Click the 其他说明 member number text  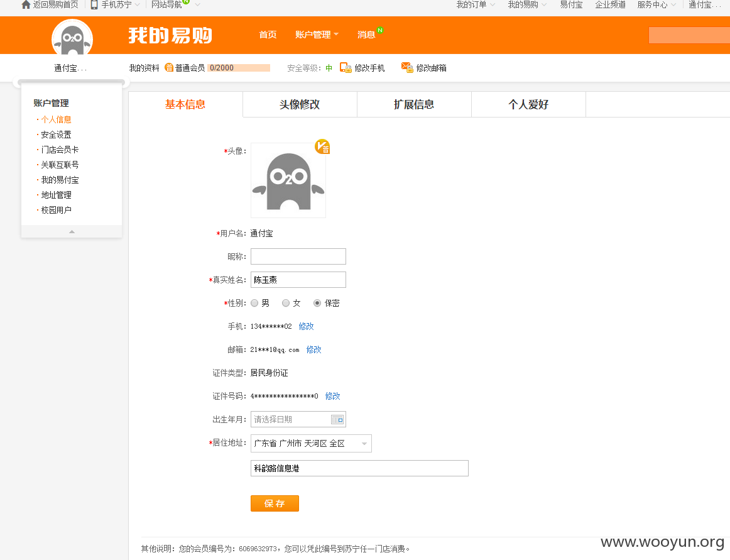pyautogui.click(x=276, y=549)
